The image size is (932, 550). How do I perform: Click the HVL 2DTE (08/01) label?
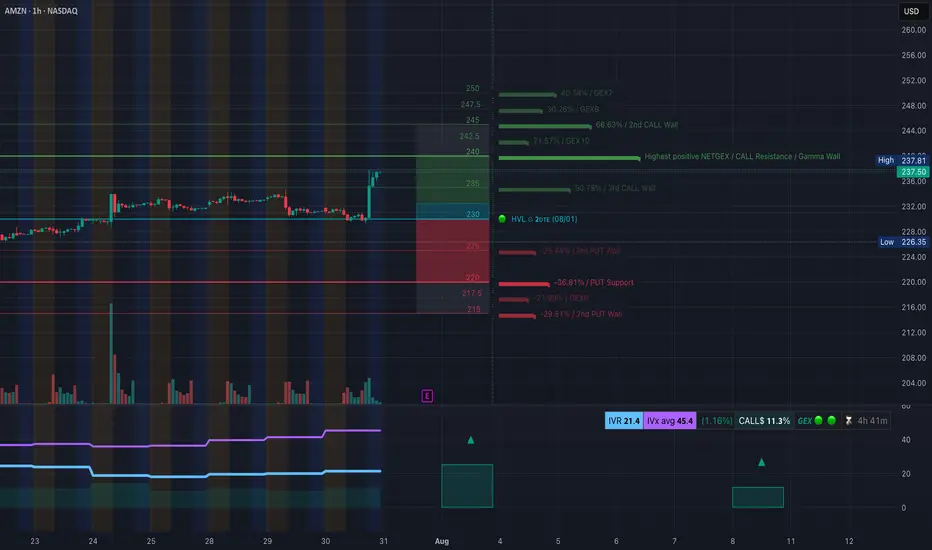pos(544,219)
